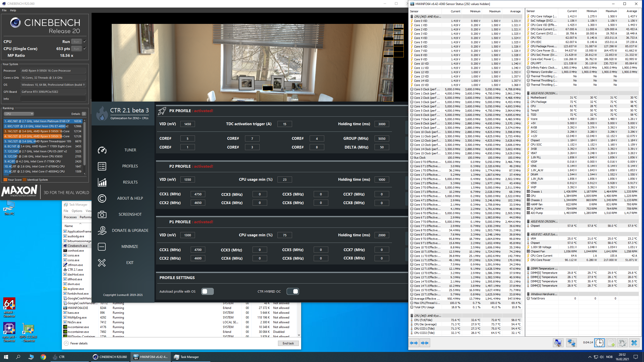Click HWiNFO collapse columns arrows button

click(425, 343)
